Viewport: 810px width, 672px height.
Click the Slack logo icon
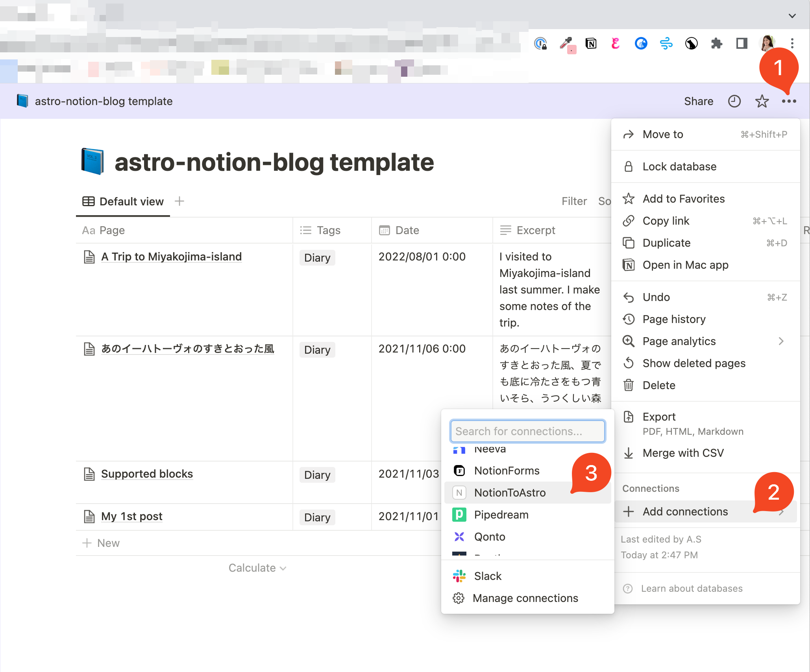point(459,576)
